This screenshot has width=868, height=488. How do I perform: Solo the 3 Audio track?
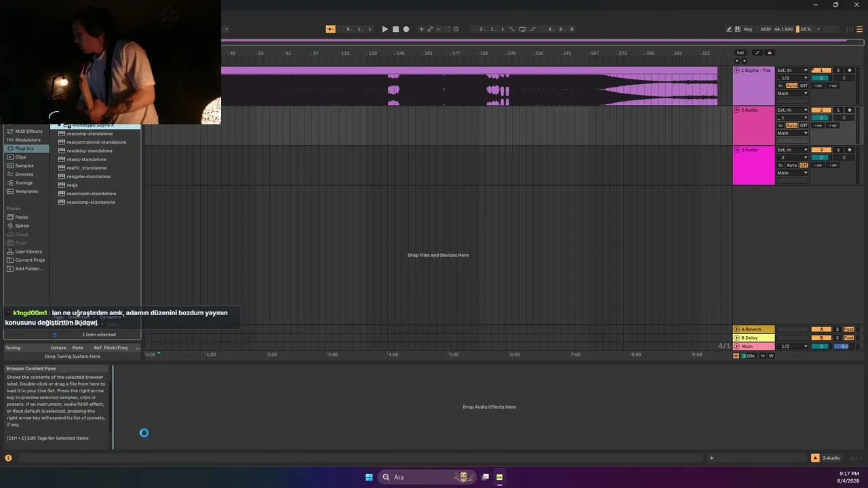pos(837,150)
